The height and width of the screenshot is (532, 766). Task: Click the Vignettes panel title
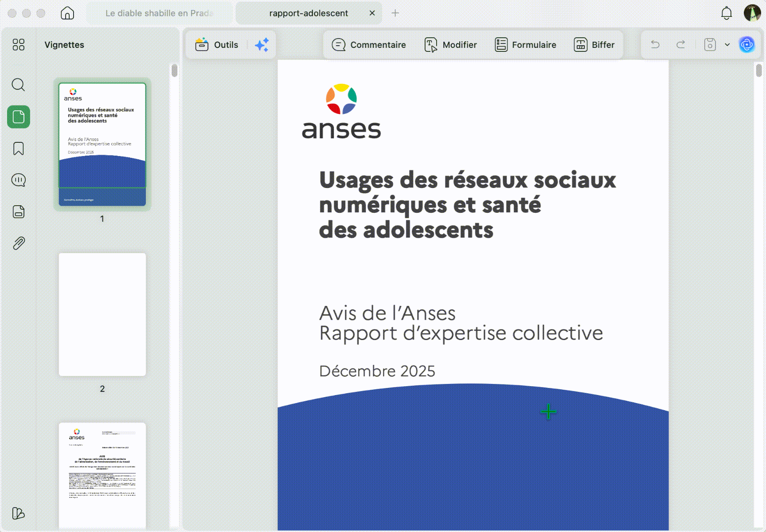64,45
